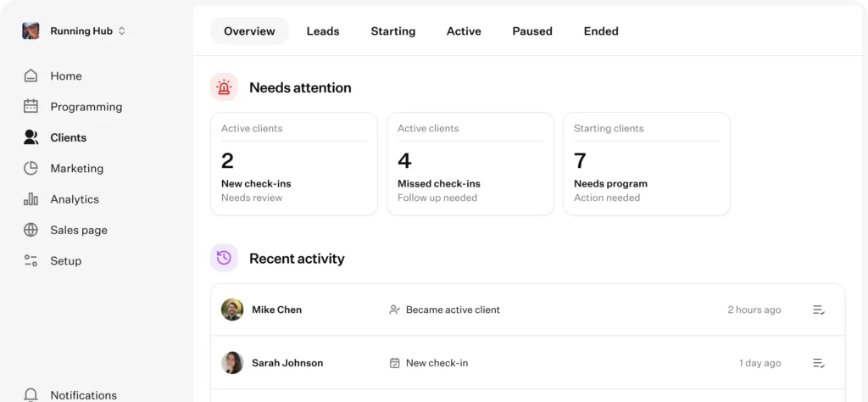Click the 1 day ago timestamp
The height and width of the screenshot is (402, 868).
(x=759, y=363)
